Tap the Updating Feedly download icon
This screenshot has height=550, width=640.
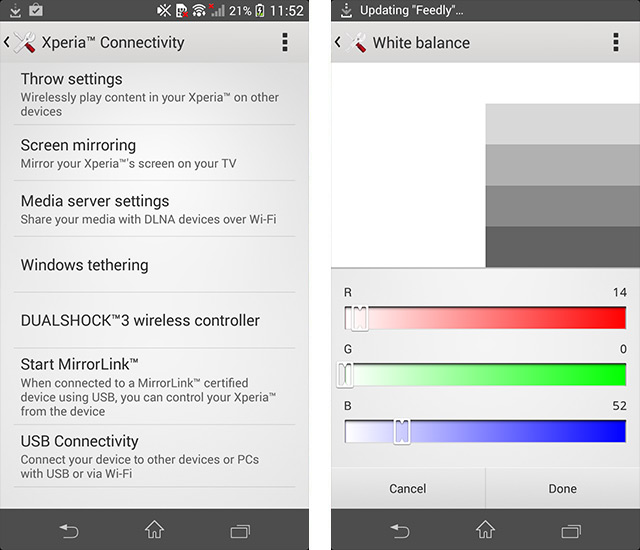346,11
